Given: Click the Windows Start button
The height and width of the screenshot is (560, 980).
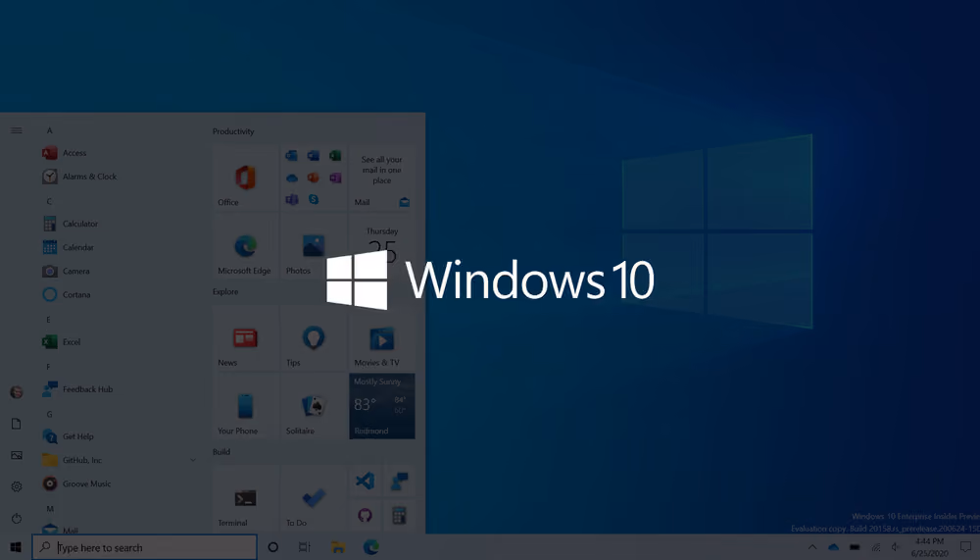Looking at the screenshot, I should (16, 547).
